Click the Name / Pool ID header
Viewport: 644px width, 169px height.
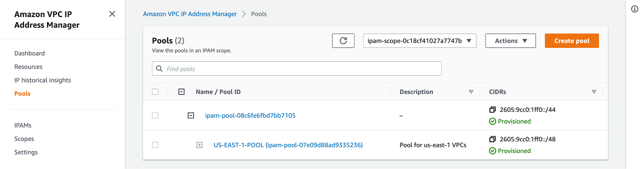(x=218, y=92)
